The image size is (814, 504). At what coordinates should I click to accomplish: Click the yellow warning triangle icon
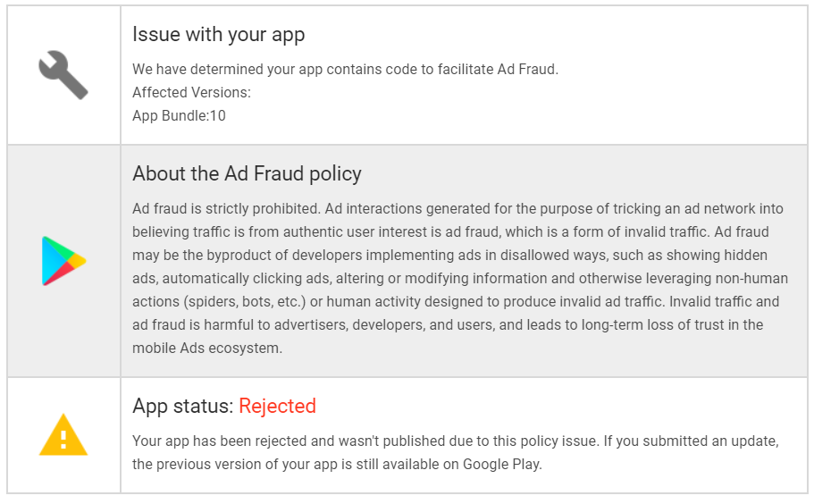pos(63,435)
